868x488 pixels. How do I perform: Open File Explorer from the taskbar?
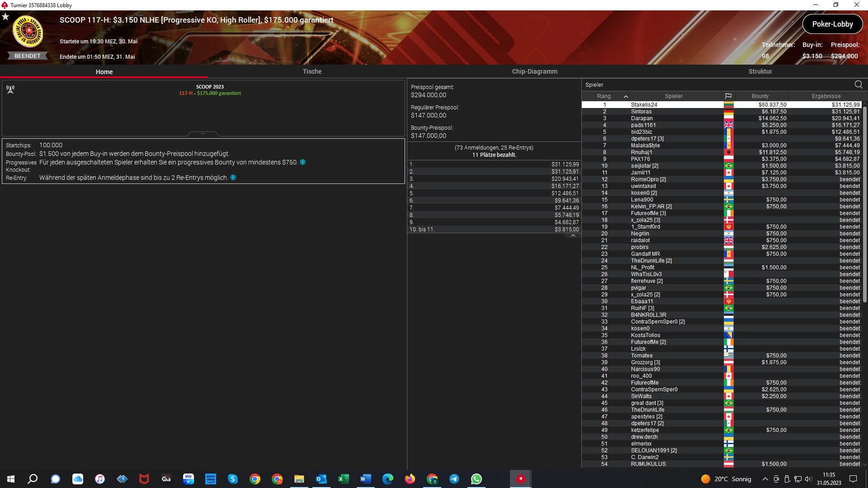pyautogui.click(x=299, y=479)
